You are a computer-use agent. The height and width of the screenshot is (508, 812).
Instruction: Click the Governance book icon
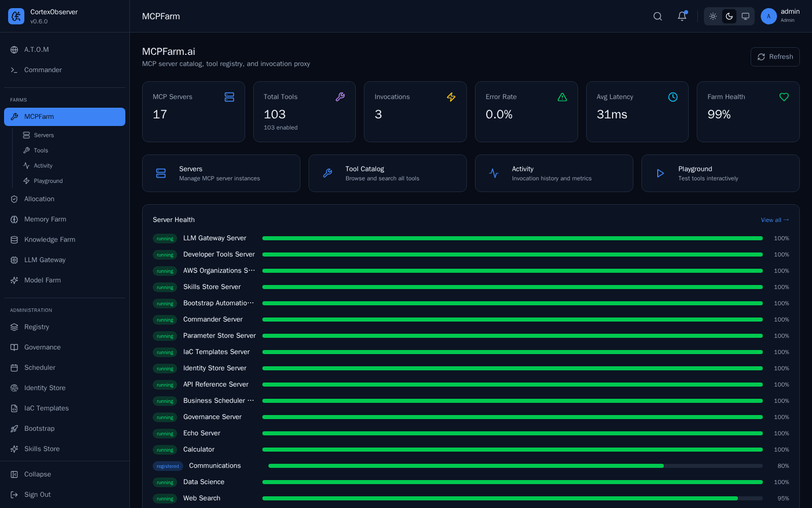(14, 347)
